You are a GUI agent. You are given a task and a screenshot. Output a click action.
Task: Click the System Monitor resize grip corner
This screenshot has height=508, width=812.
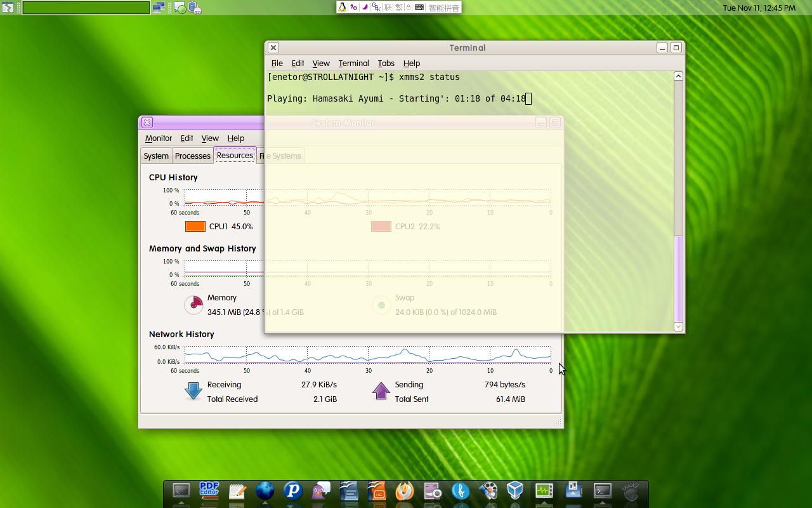pos(558,422)
